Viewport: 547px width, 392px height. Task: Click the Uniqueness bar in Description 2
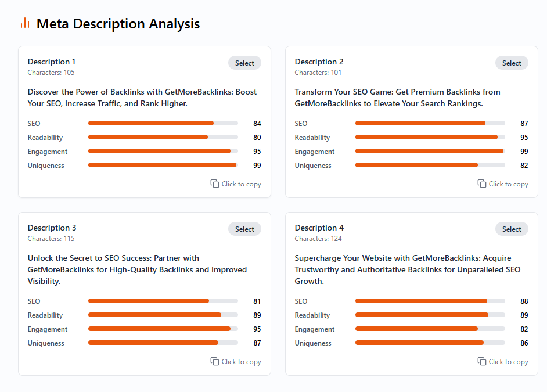430,165
